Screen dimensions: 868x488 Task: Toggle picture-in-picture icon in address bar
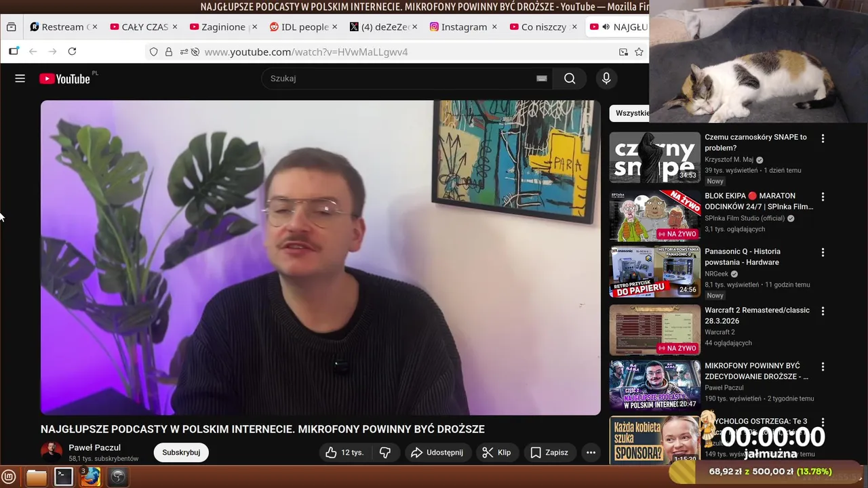623,52
